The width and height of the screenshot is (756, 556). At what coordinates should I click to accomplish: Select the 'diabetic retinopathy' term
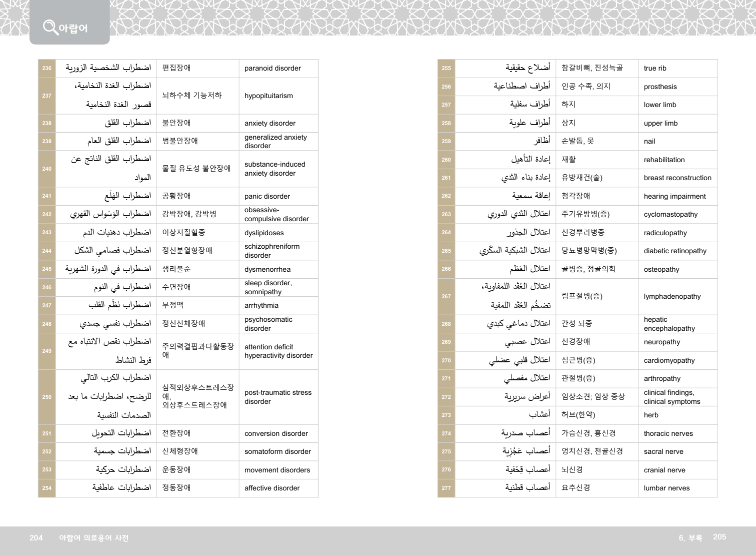tap(675, 251)
